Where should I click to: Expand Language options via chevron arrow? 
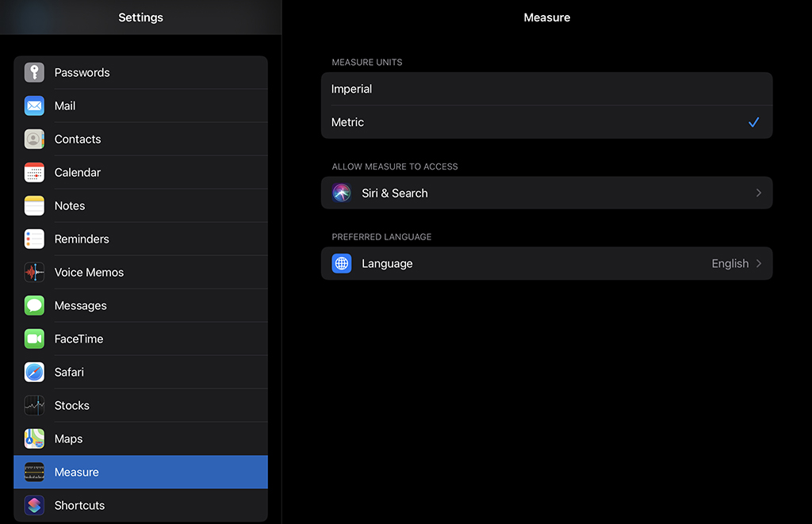(x=759, y=263)
